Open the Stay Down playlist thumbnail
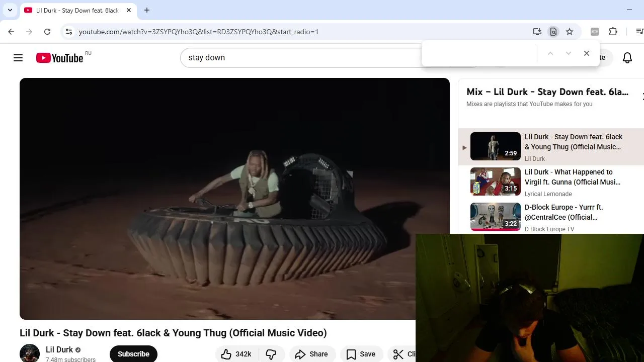The width and height of the screenshot is (644, 362). pyautogui.click(x=496, y=146)
